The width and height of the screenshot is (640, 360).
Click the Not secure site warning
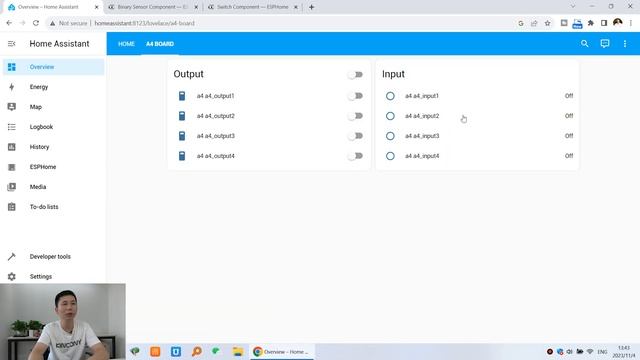pyautogui.click(x=69, y=23)
